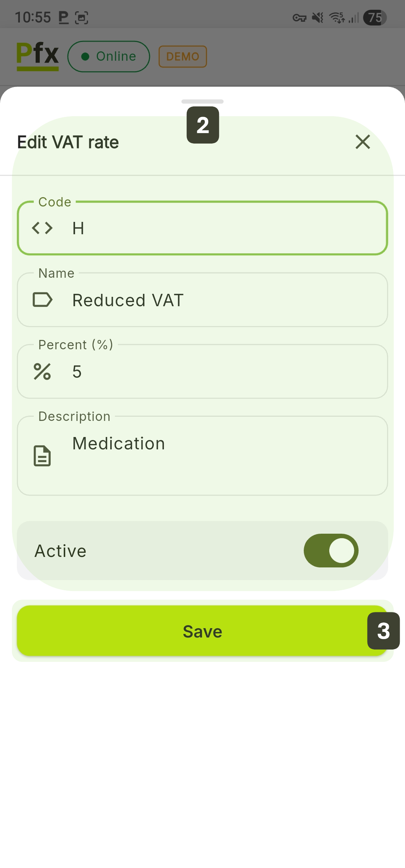
Task: Edit the Name field Reduced VAT
Action: pos(225,300)
